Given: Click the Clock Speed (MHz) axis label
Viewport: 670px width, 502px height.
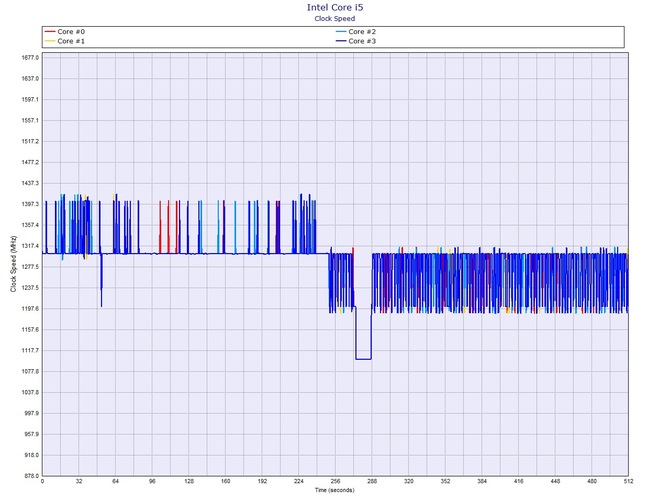Looking at the screenshot, I should pyautogui.click(x=13, y=264).
